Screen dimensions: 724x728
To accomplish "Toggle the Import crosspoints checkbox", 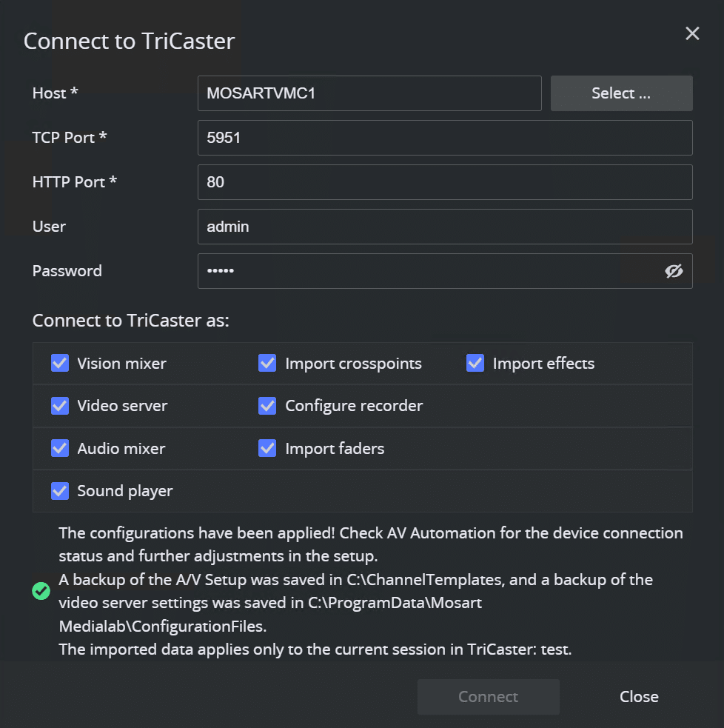I will pos(267,363).
